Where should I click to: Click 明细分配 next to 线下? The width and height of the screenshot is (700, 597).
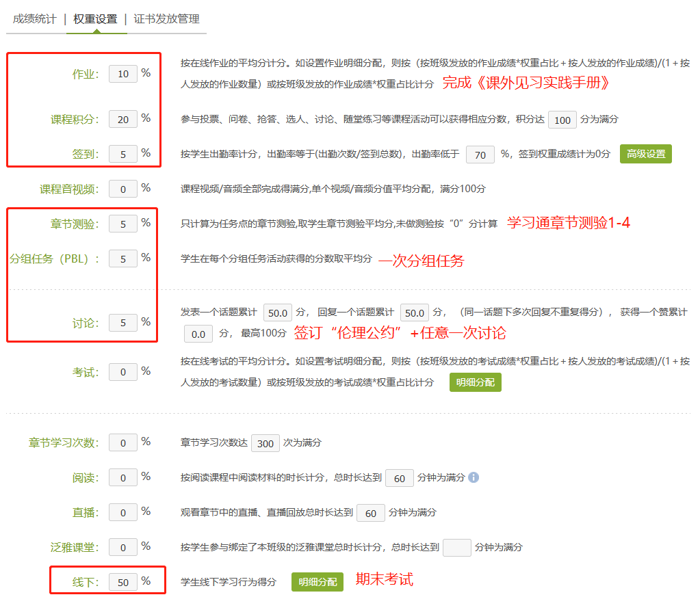[x=317, y=581]
